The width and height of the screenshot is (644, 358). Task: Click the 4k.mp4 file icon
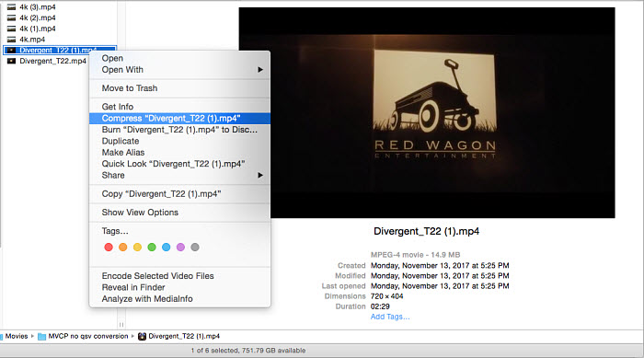(11, 40)
